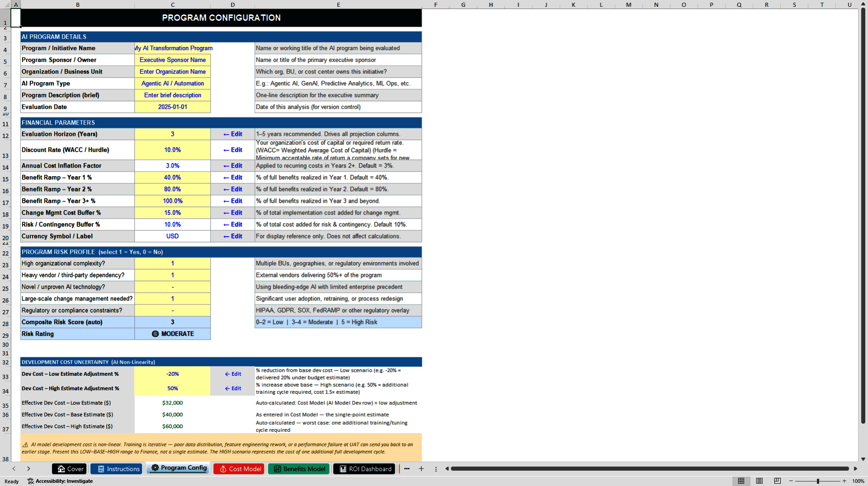Click tab bar vertical dots handle
Screen dimensions: 868x486
[x=436, y=469]
